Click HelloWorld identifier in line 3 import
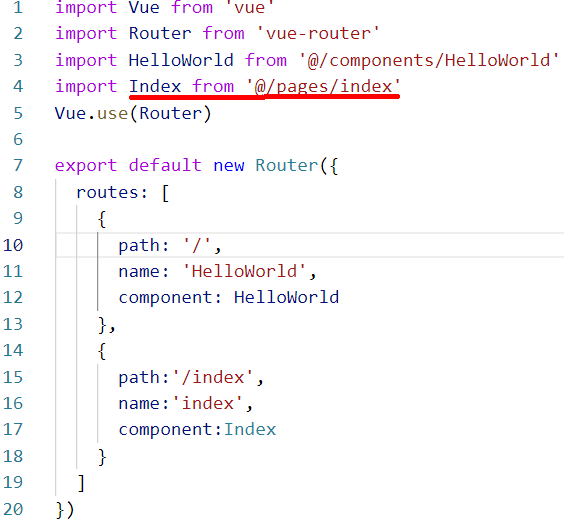This screenshot has width=564, height=525. point(181,60)
